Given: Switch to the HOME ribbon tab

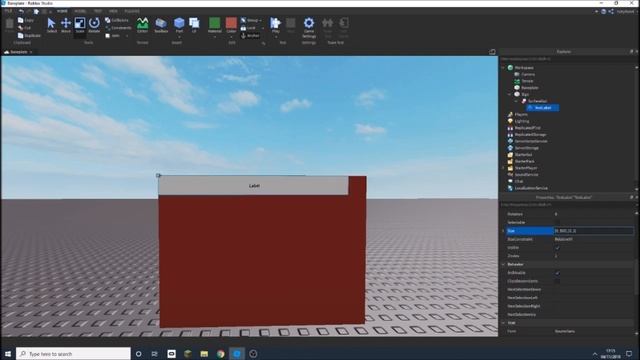Looking at the screenshot, I should point(62,11).
